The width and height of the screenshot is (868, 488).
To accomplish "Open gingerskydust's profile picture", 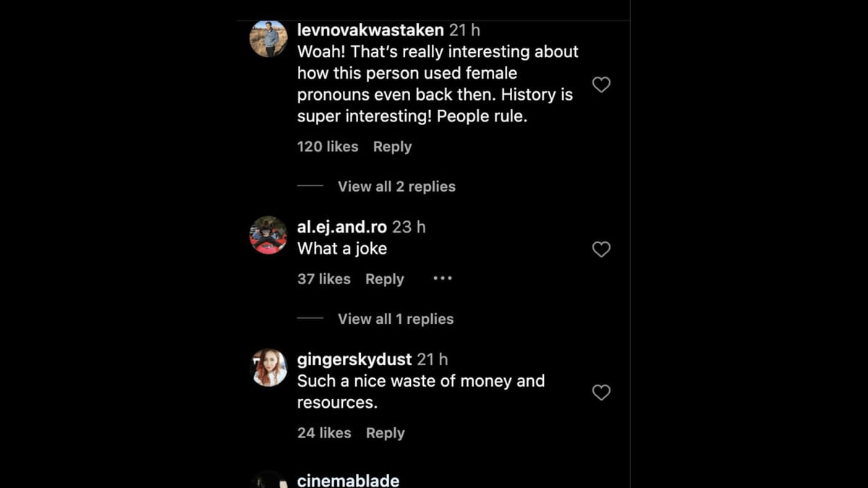I will (x=268, y=367).
